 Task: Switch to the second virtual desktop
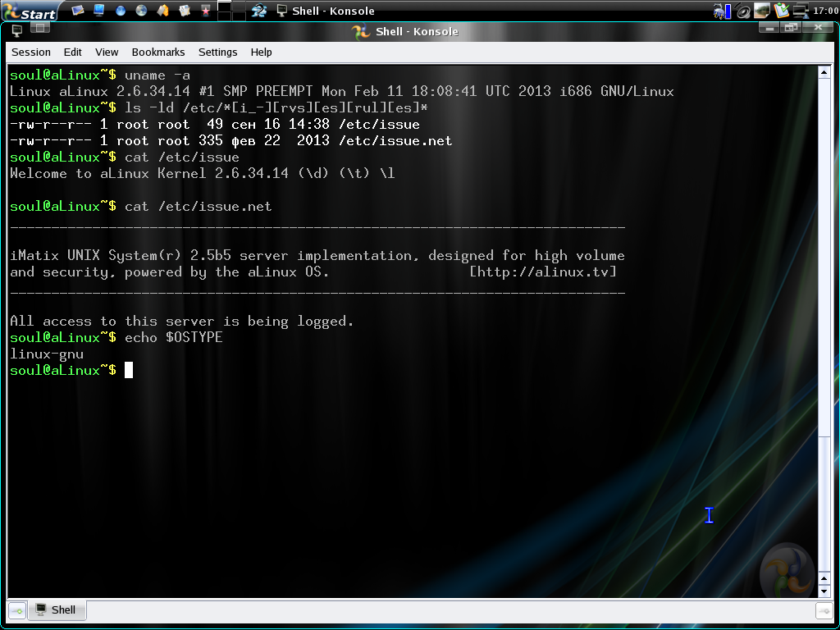pos(239,6)
